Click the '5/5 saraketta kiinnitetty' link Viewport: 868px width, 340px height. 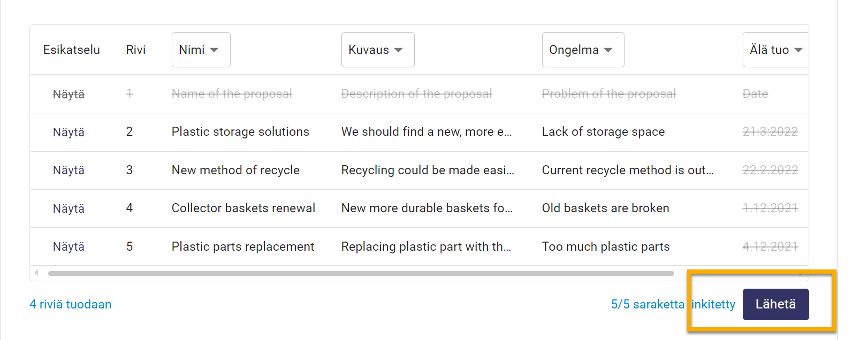673,304
